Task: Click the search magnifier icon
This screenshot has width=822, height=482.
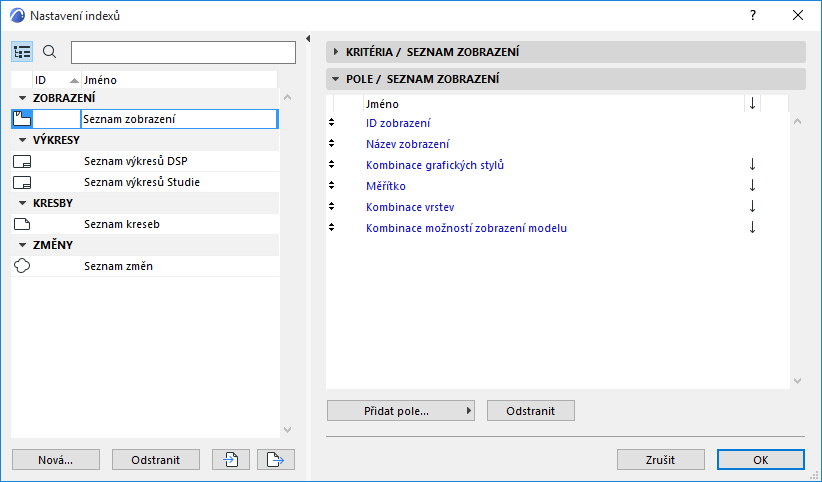Action: click(49, 52)
